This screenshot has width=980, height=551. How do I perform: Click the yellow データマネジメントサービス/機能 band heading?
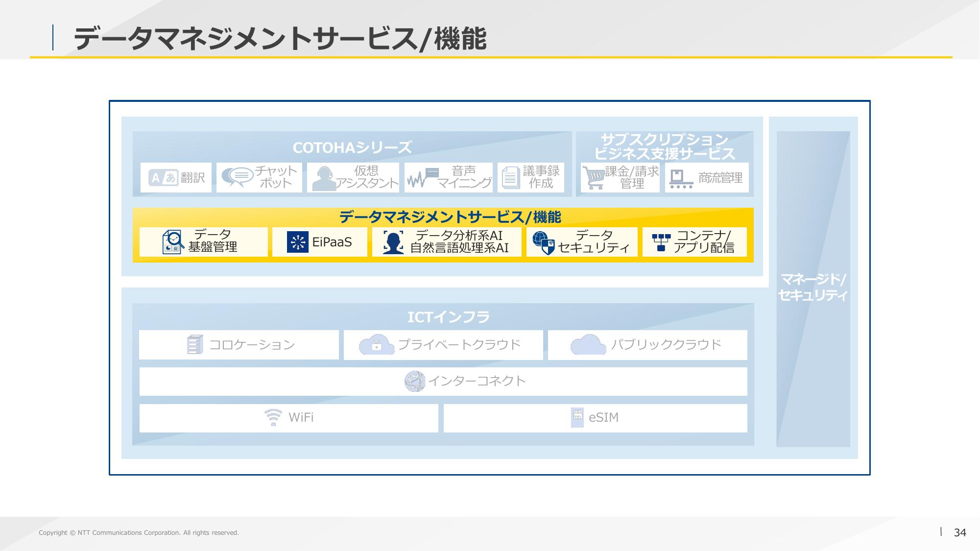450,217
